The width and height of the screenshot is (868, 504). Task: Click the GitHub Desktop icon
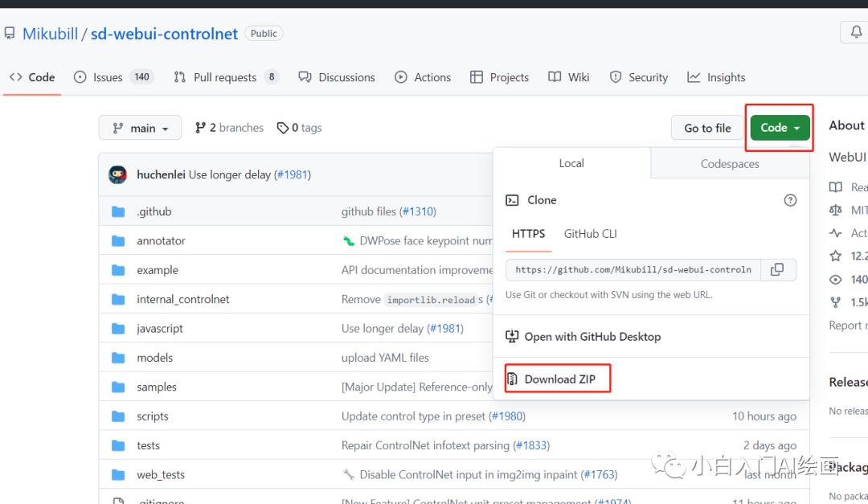pos(512,336)
